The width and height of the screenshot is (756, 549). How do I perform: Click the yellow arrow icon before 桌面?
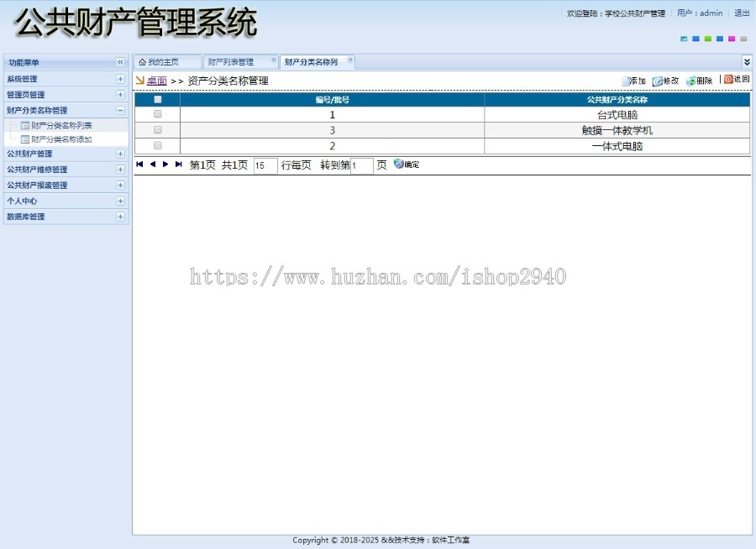click(139, 81)
